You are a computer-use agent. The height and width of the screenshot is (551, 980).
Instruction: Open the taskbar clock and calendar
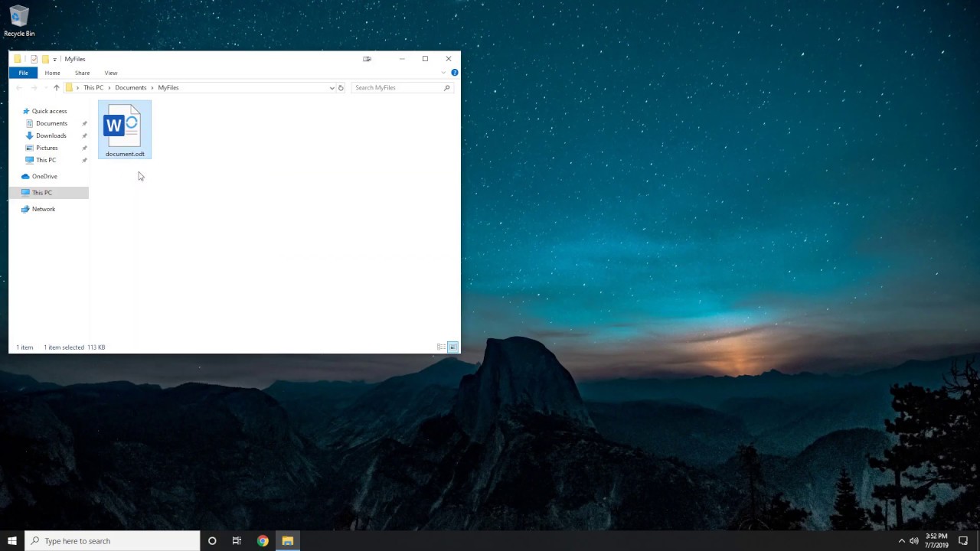coord(936,541)
